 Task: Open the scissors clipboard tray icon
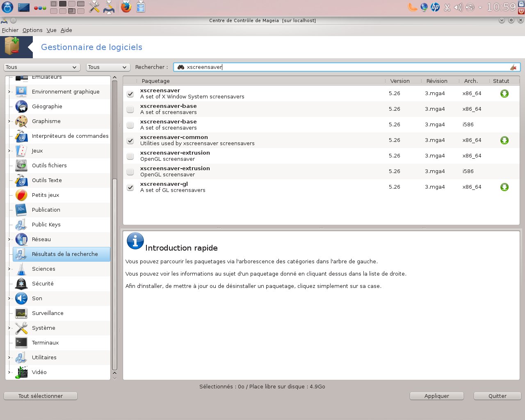pyautogui.click(x=447, y=7)
